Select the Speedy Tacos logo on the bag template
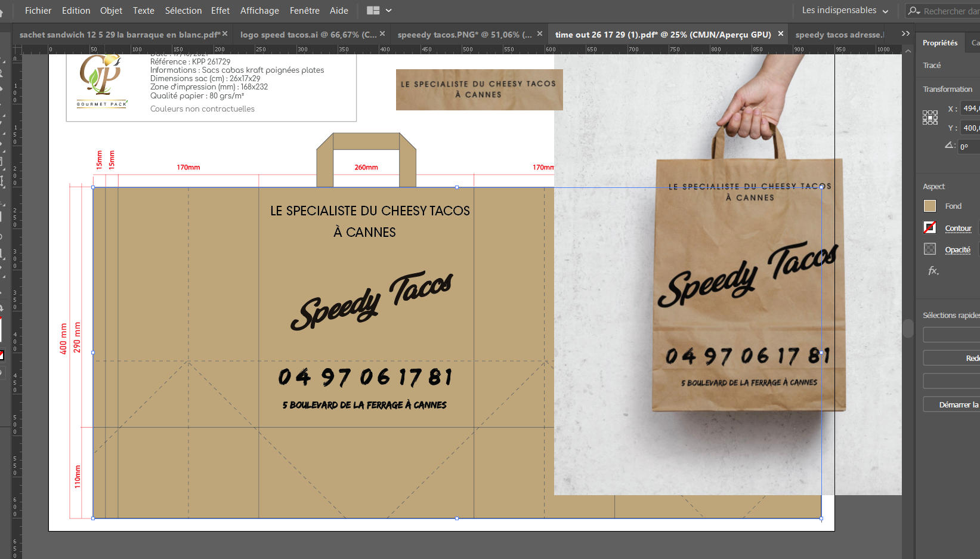The width and height of the screenshot is (980, 559). pyautogui.click(x=372, y=301)
